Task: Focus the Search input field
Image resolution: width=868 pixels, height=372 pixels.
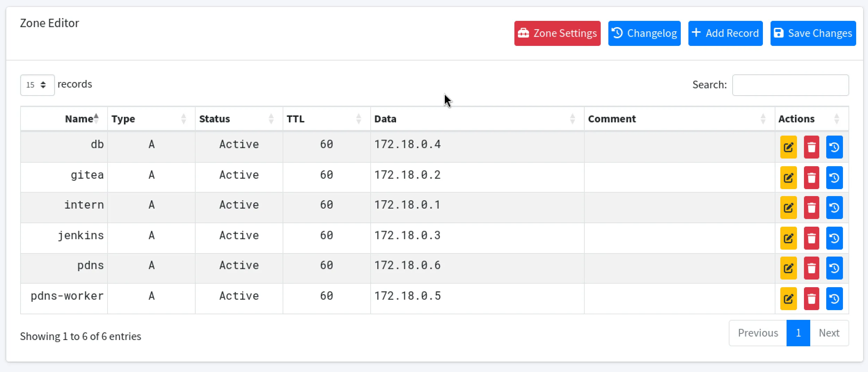Action: pyautogui.click(x=790, y=85)
